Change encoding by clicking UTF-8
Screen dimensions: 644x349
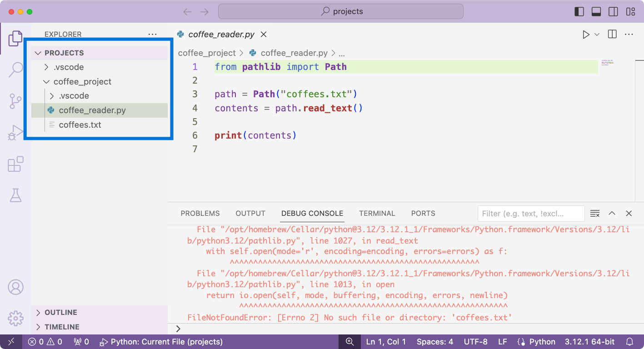476,341
